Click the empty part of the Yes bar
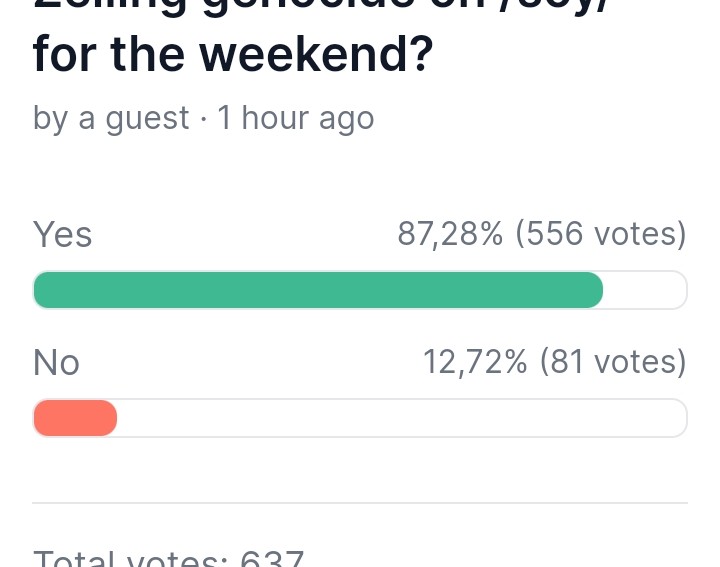Viewport: 720px width, 567px height. click(x=645, y=290)
